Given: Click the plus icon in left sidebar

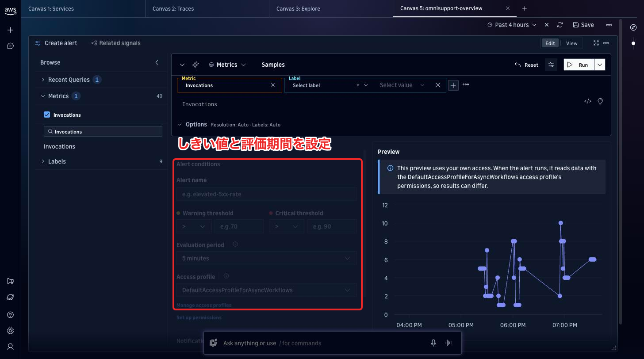Looking at the screenshot, I should tap(11, 30).
